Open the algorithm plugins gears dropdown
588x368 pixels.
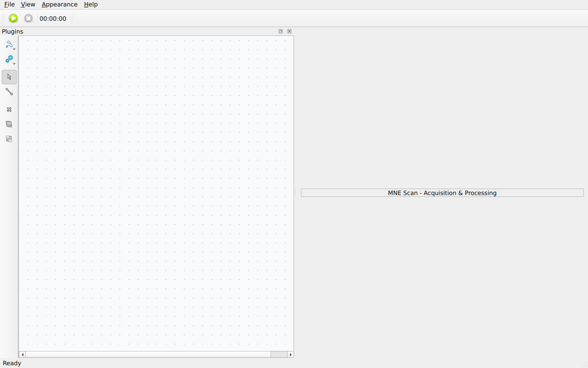9,59
